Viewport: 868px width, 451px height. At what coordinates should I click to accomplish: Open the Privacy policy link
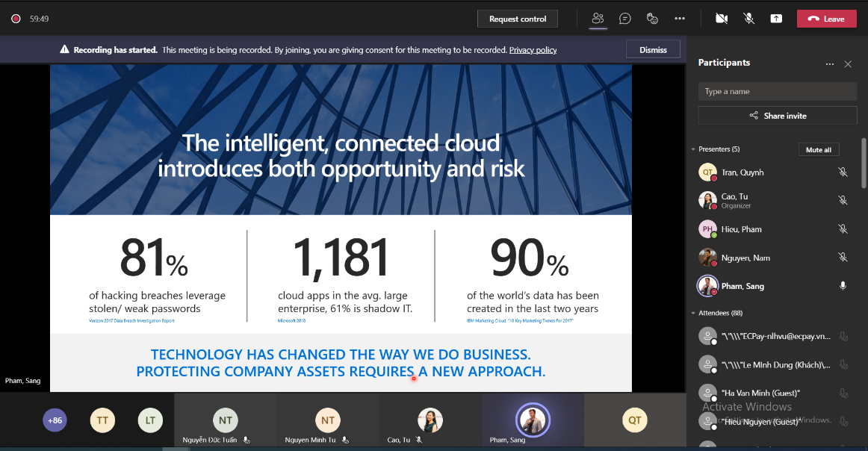[533, 50]
